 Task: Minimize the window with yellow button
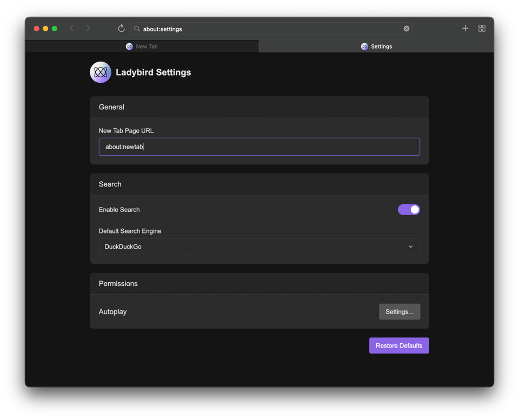click(x=45, y=29)
